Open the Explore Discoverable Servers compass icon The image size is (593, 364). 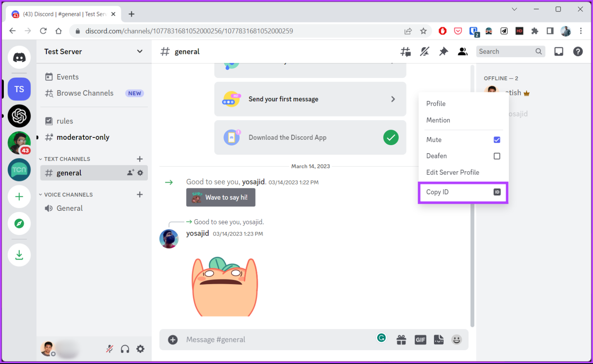click(x=19, y=224)
